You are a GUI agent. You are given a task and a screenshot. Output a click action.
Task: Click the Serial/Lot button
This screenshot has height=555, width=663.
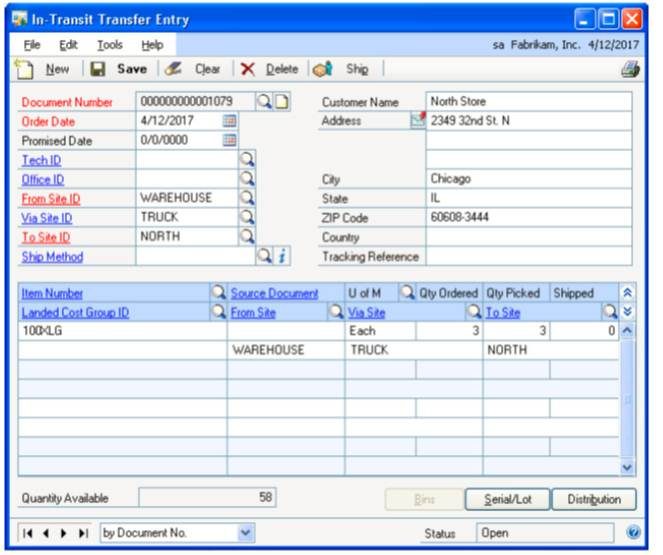[507, 499]
